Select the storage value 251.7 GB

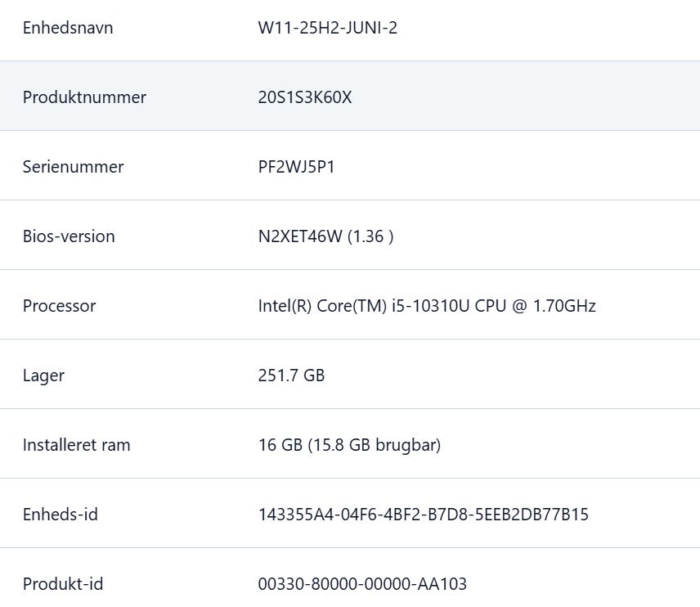click(291, 375)
